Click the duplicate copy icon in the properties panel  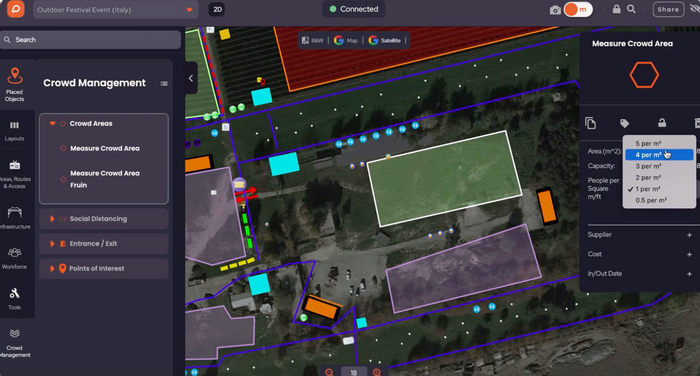click(590, 123)
